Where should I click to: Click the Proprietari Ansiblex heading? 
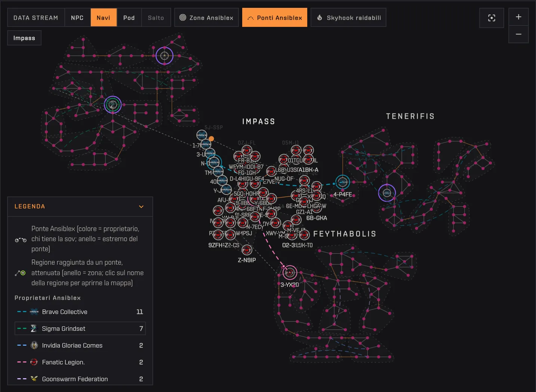click(47, 298)
